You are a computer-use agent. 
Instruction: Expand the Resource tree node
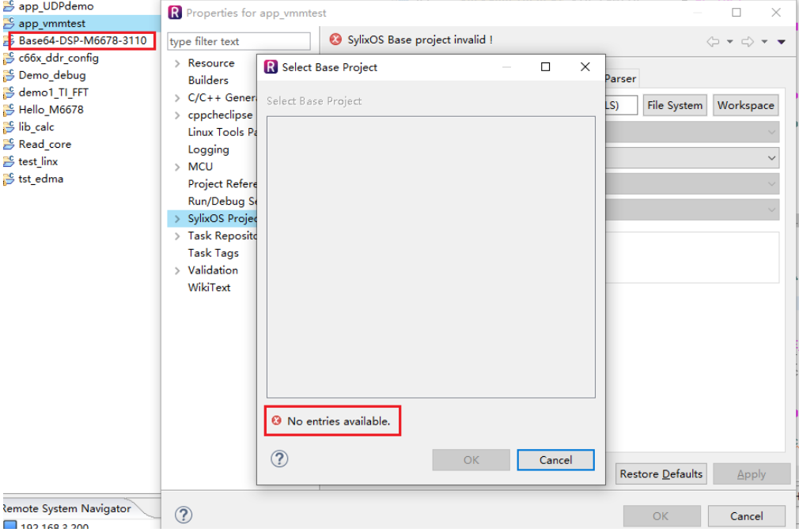[x=177, y=64]
